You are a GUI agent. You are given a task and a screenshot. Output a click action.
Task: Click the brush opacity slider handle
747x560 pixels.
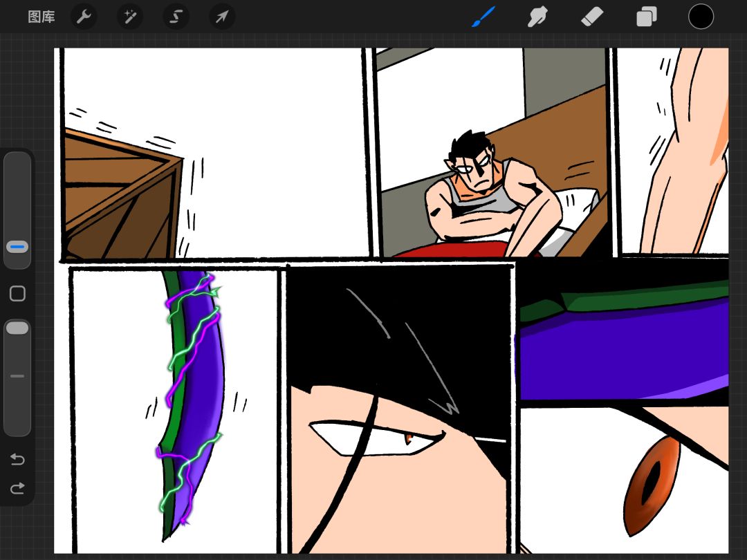17,328
